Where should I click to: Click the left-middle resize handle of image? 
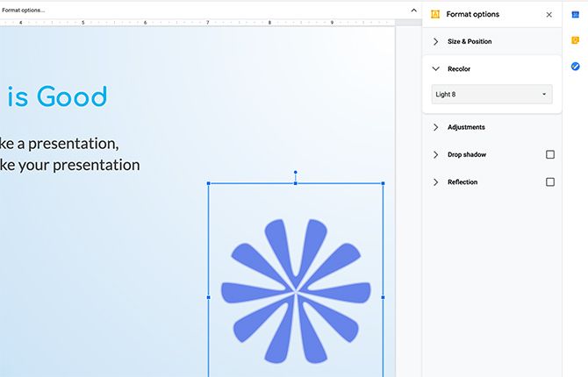209,297
